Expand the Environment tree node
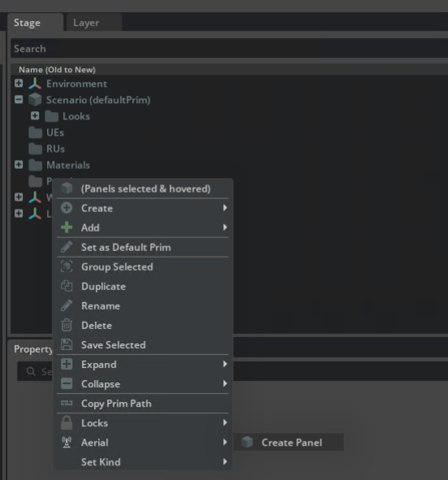The width and height of the screenshot is (448, 480). [x=19, y=83]
